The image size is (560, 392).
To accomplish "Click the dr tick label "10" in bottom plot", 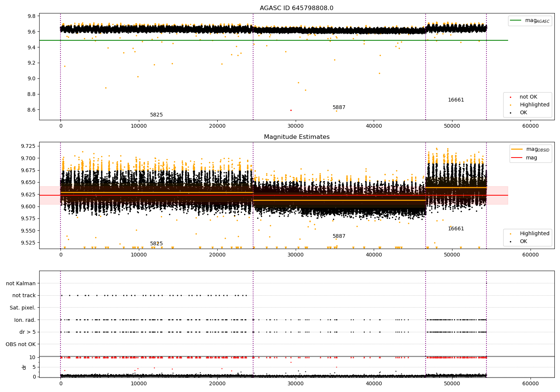I will 32,358.
